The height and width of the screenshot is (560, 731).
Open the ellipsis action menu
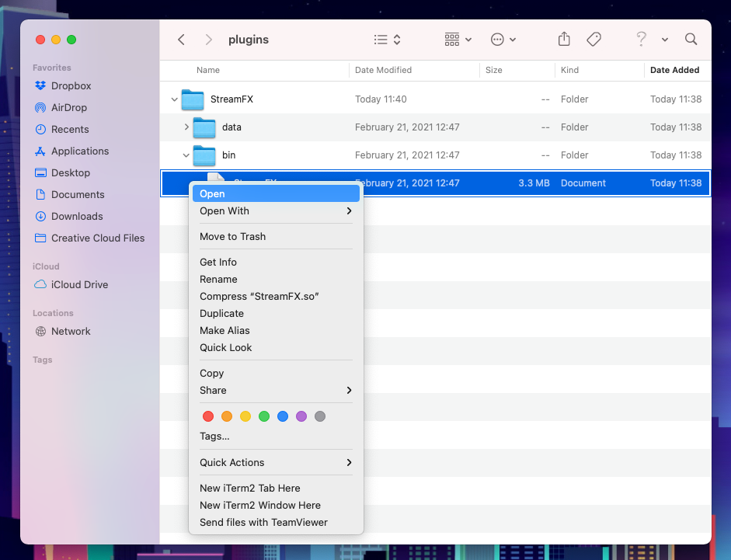point(503,40)
